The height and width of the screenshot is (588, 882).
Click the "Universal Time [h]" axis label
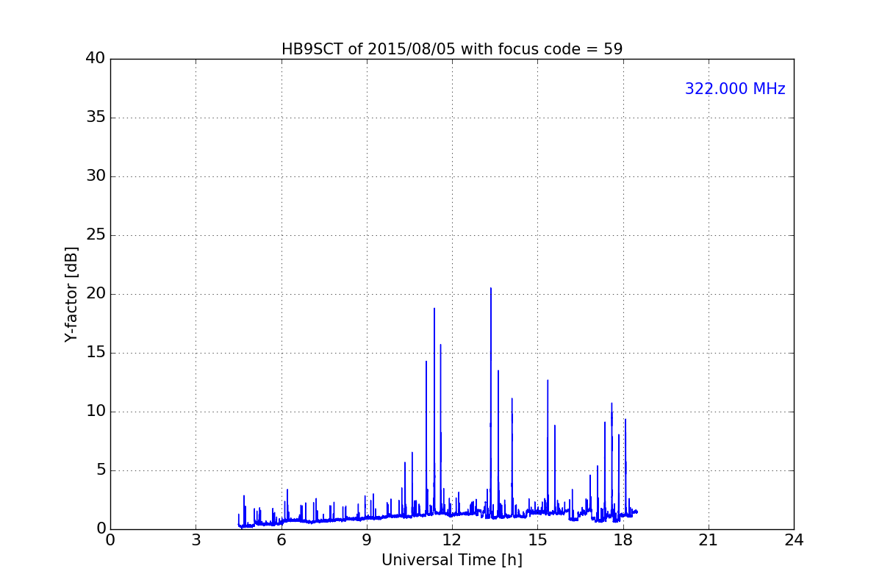[x=452, y=560]
